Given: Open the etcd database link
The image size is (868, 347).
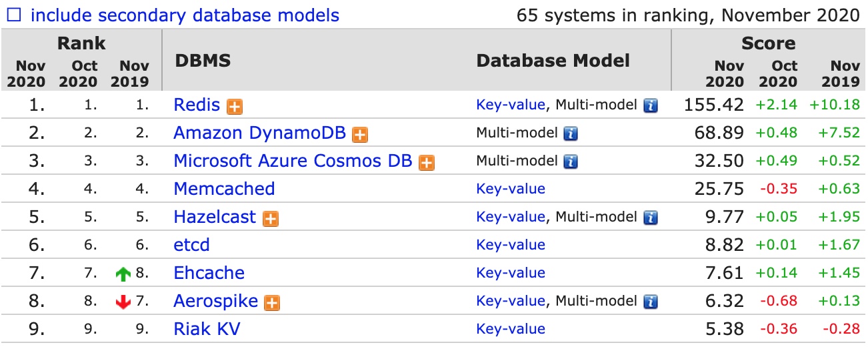Looking at the screenshot, I should (x=191, y=245).
